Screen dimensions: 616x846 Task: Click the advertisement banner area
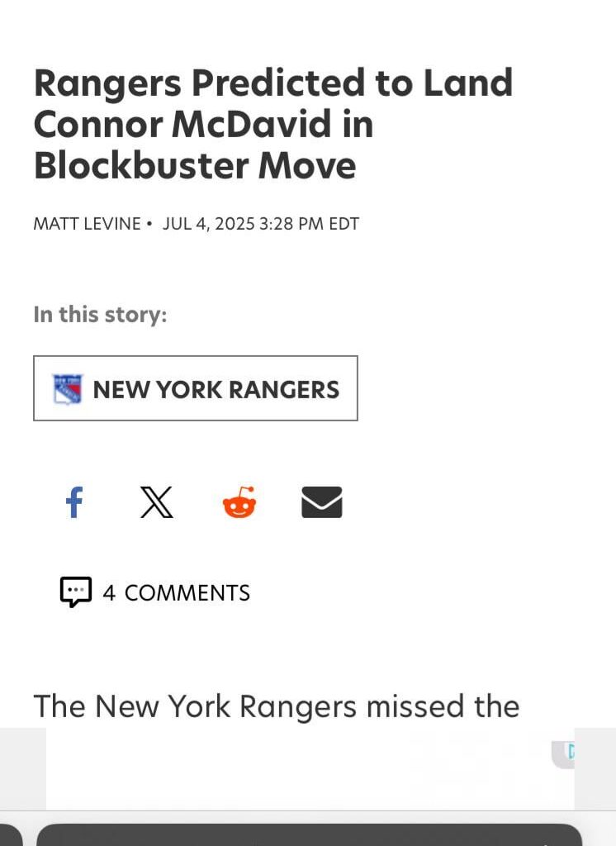308,768
